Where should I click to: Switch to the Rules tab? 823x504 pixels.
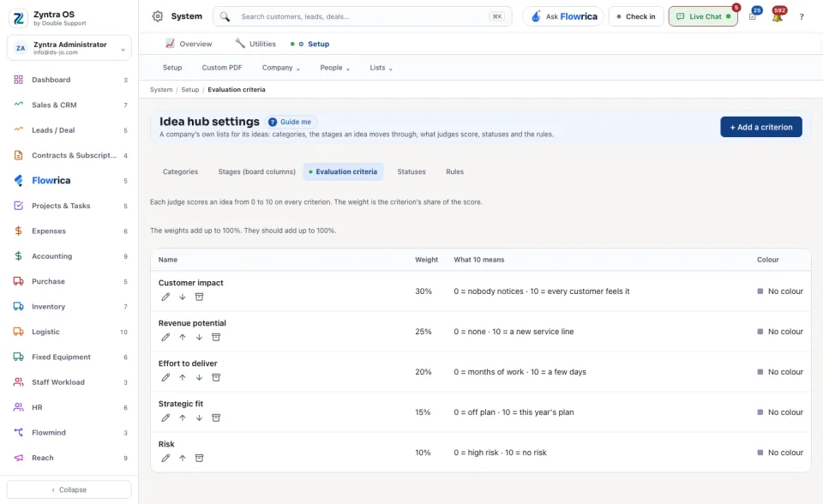[x=454, y=171]
